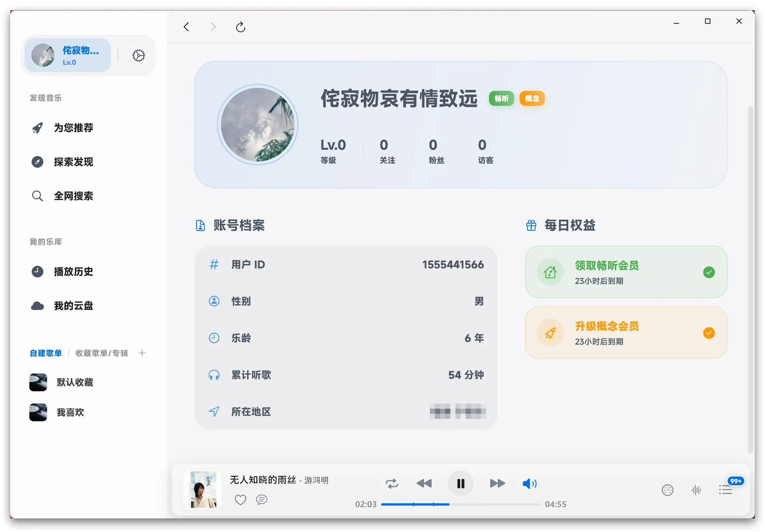The width and height of the screenshot is (765, 532).
Task: Open the playback speed dial icon
Action: 668,490
